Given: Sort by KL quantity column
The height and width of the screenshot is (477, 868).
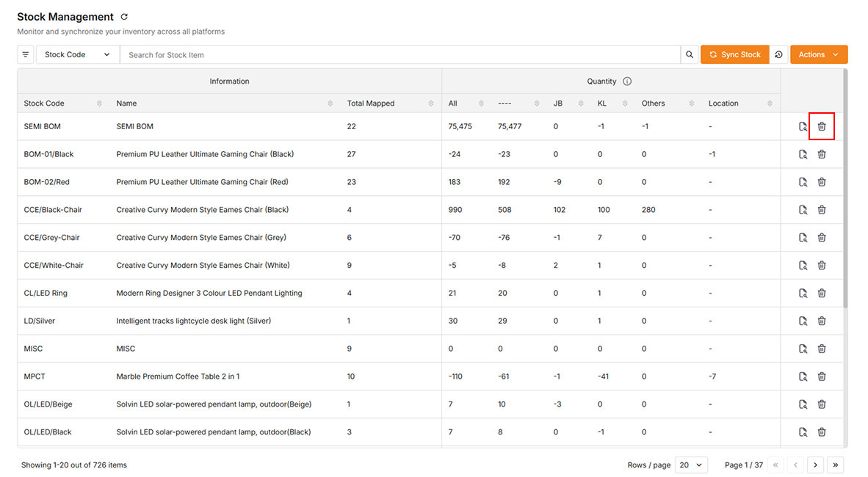Looking at the screenshot, I should [625, 103].
